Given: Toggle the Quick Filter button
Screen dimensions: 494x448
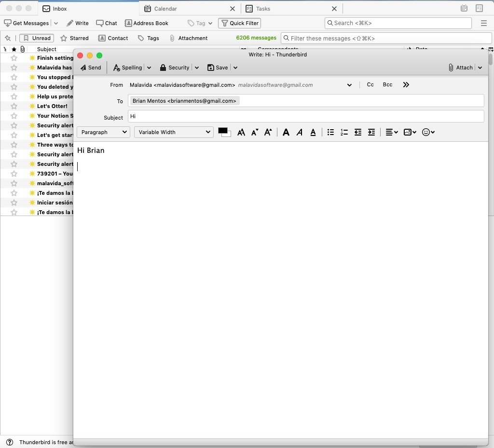Looking at the screenshot, I should pos(239,23).
